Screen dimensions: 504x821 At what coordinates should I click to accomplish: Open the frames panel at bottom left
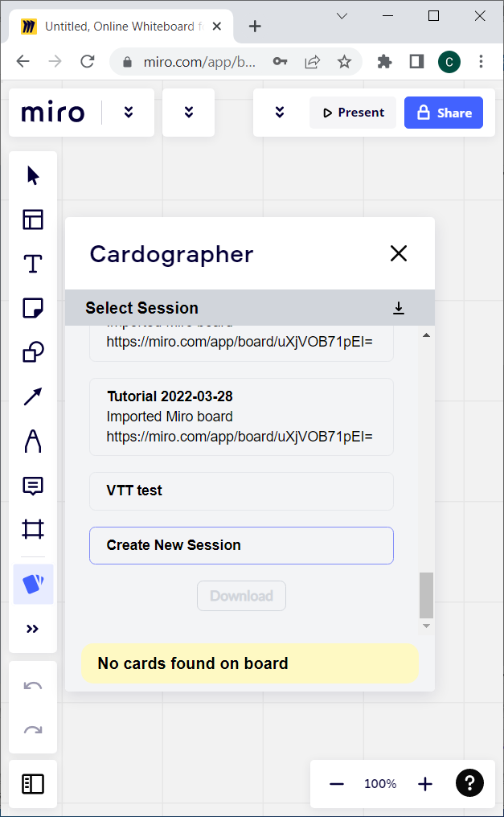tap(33, 784)
